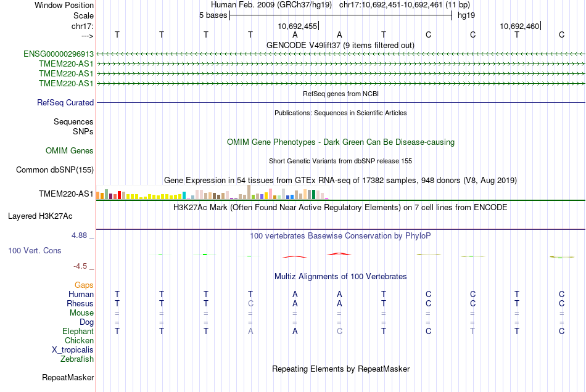
Task: Select the Mouse species row label
Action: pyautogui.click(x=81, y=313)
